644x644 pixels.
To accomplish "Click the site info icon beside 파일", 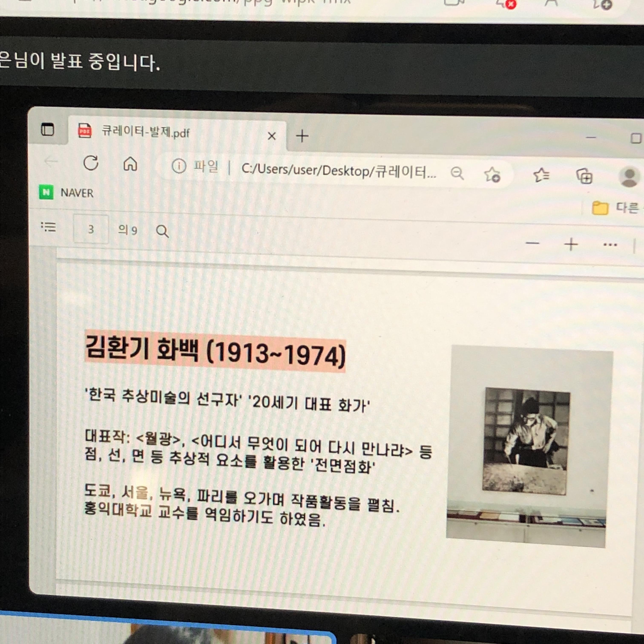I will pyautogui.click(x=179, y=166).
